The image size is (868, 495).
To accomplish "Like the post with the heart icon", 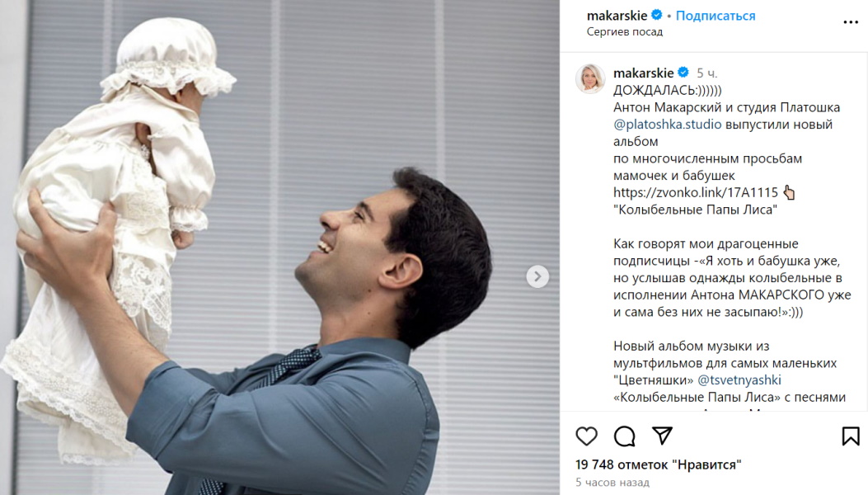I will point(586,436).
